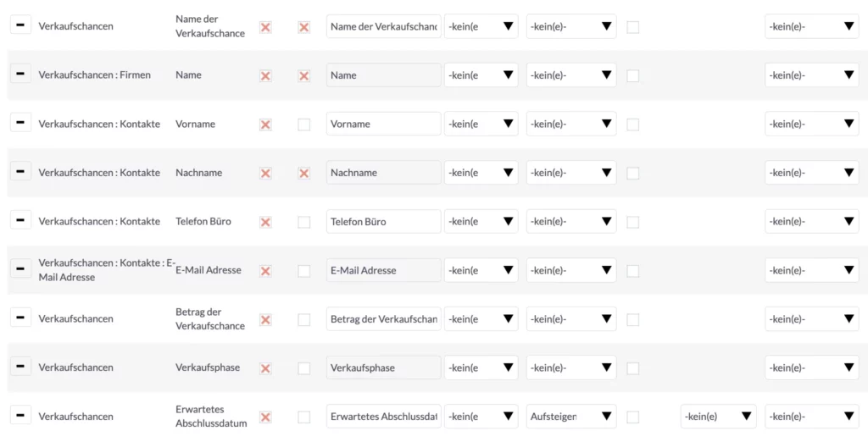Delete the Telefon Büro row
Viewport: 868px width, 442px height.
(x=20, y=220)
